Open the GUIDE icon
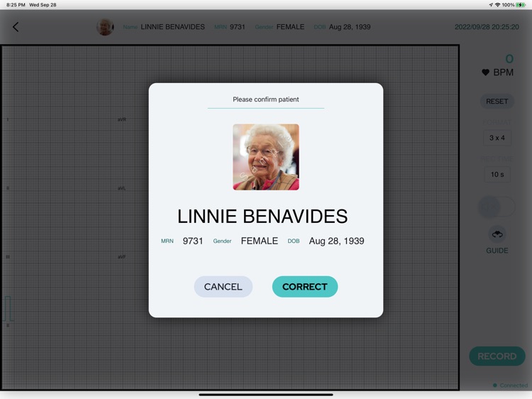This screenshot has width=532, height=399. click(497, 234)
